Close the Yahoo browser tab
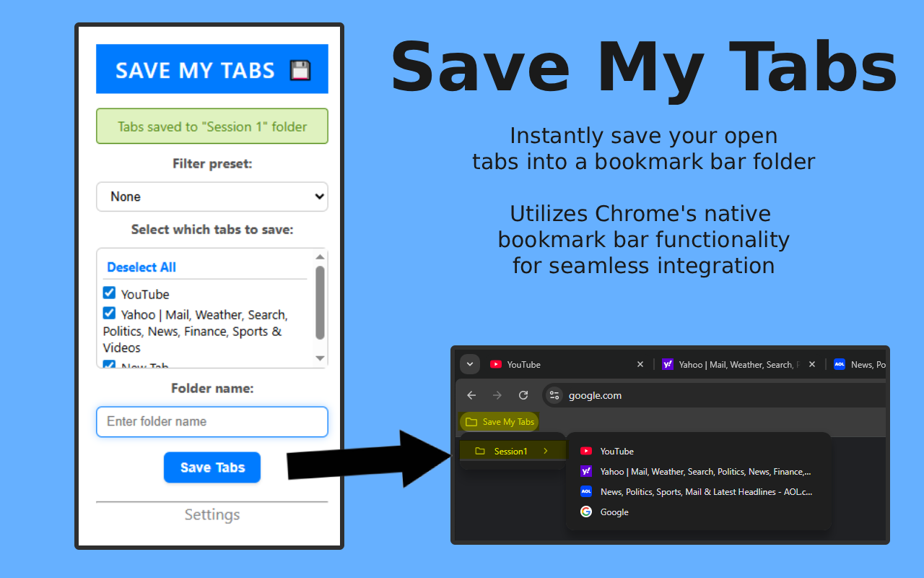 click(811, 364)
